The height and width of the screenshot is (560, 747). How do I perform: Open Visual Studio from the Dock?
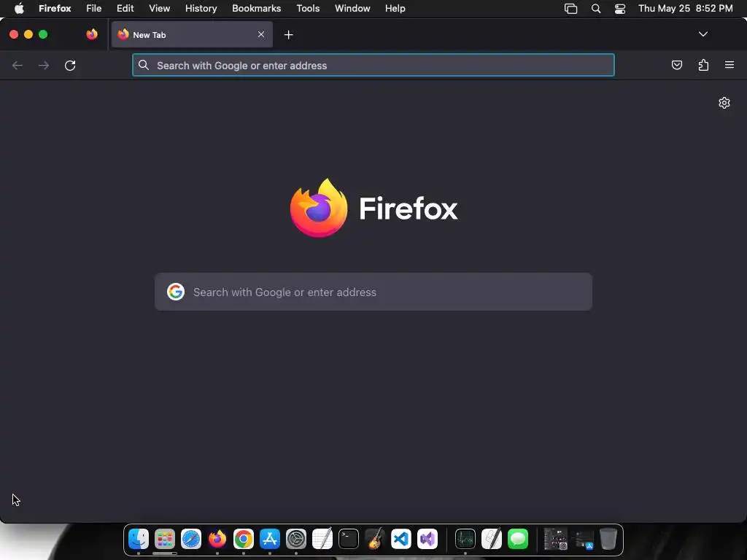coord(427,539)
